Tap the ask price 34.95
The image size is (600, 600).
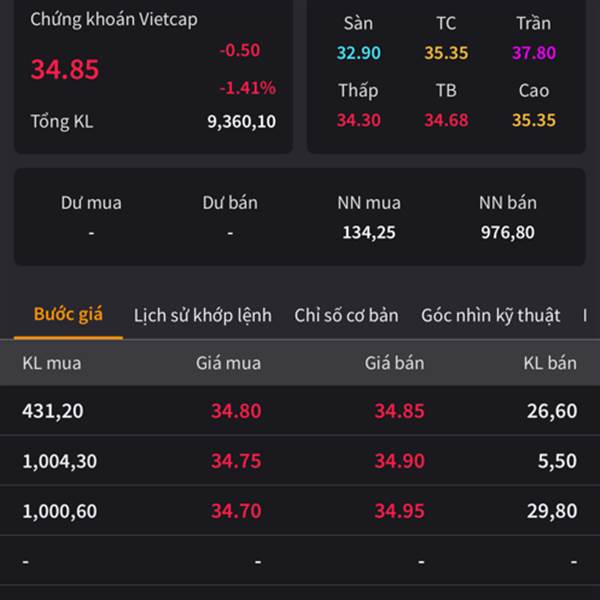click(x=399, y=511)
